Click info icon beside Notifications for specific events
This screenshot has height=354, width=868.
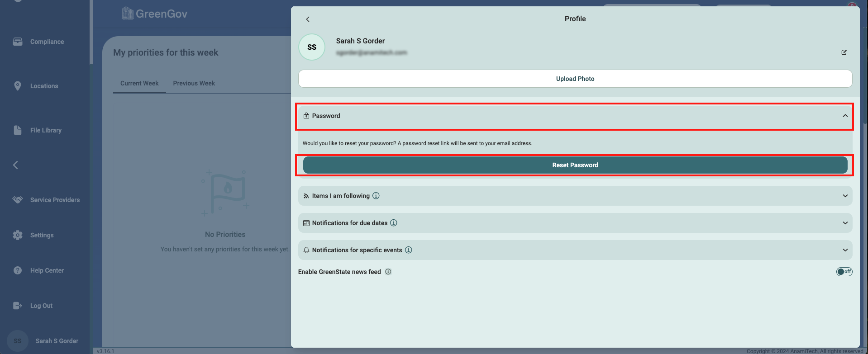[x=408, y=250]
